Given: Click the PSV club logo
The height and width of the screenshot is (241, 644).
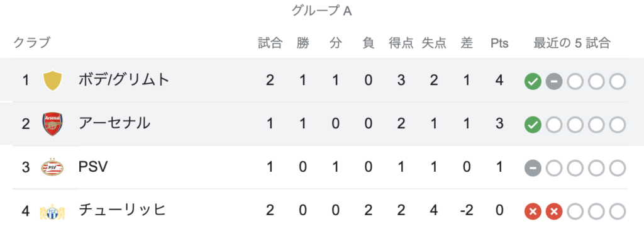Looking at the screenshot, I should tap(53, 167).
